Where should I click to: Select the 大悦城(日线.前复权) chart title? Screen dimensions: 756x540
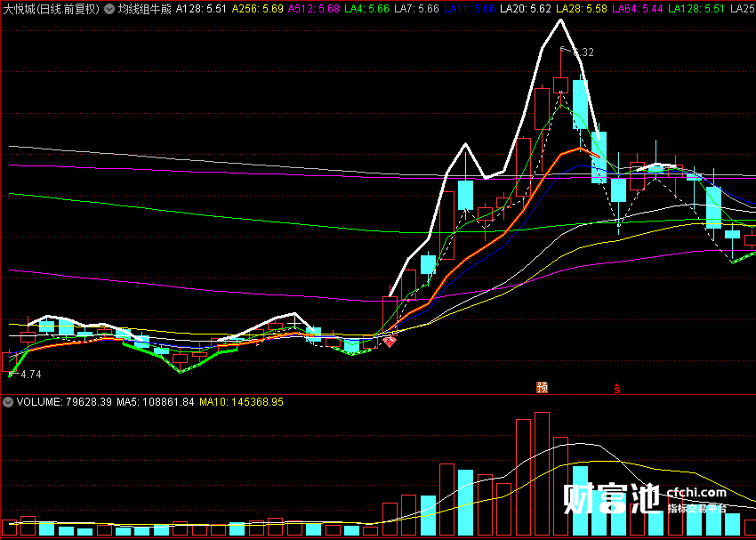click(x=52, y=9)
